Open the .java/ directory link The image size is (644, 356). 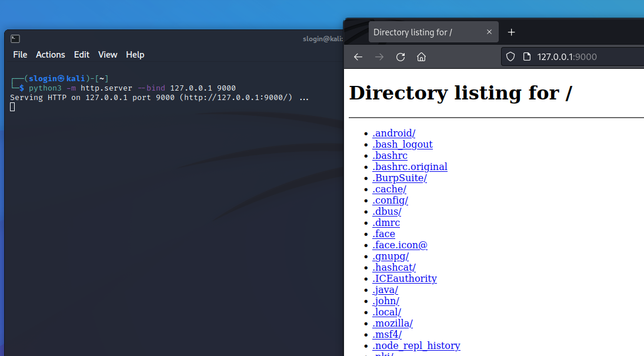385,290
